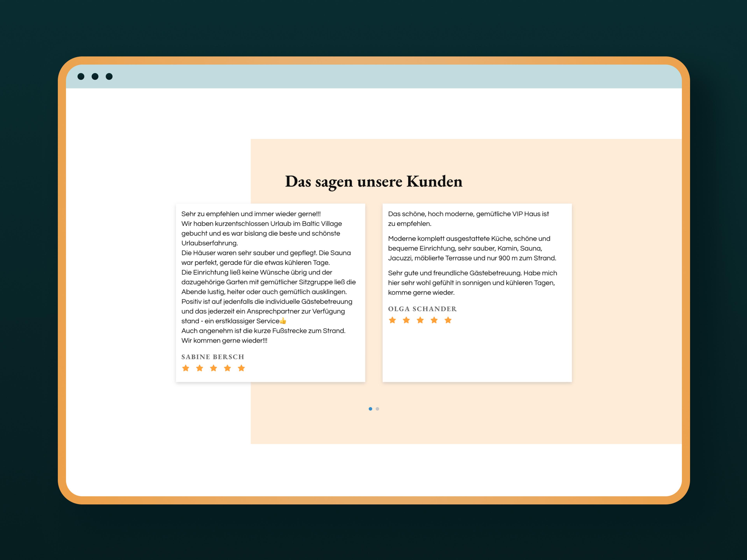Viewport: 747px width, 560px height.
Task: Click the leftmost dark window dot
Action: coord(81,77)
